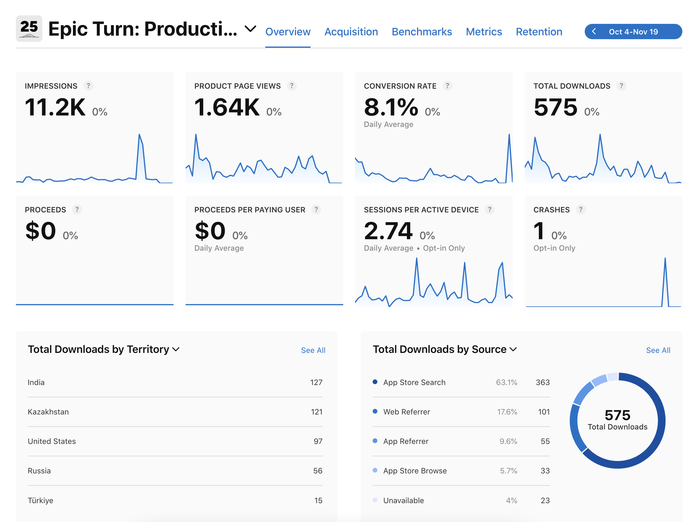Click the App Store Search legend dot
Screen dimensions: 700x522
[375, 382]
